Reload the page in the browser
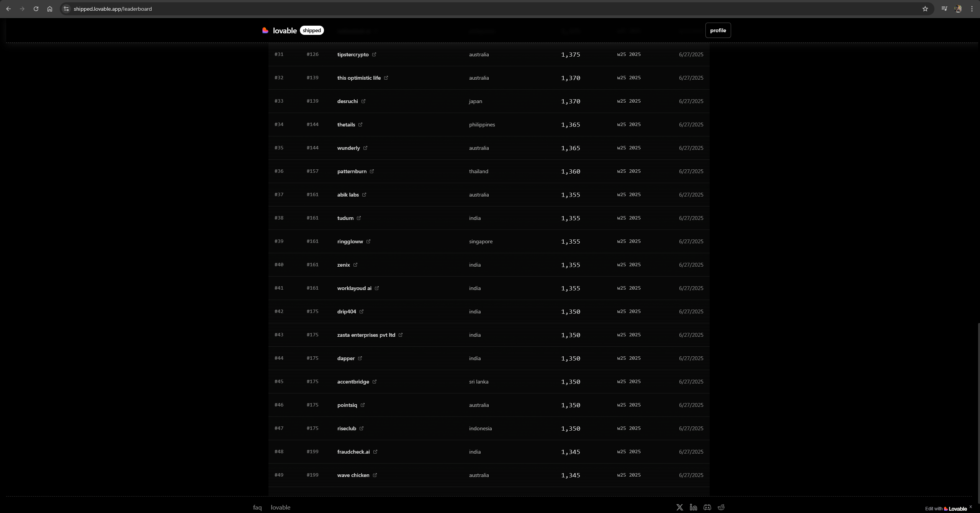The height and width of the screenshot is (513, 980). tap(36, 9)
